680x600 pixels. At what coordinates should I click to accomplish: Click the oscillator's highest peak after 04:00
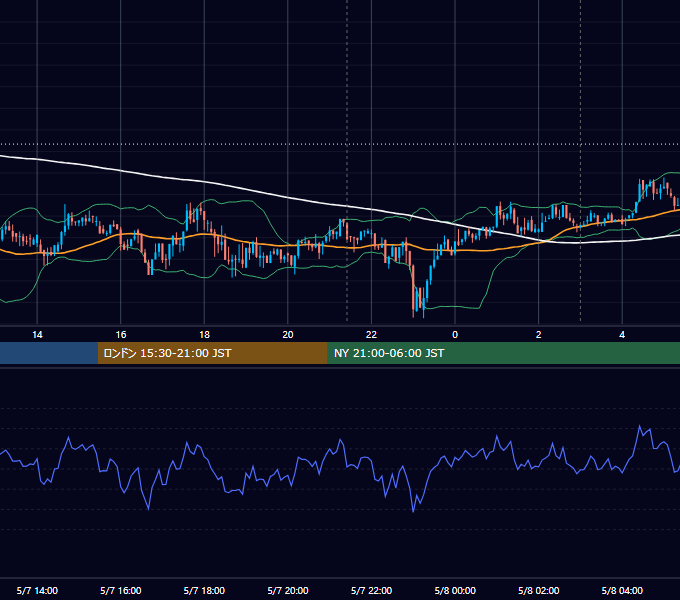click(640, 427)
